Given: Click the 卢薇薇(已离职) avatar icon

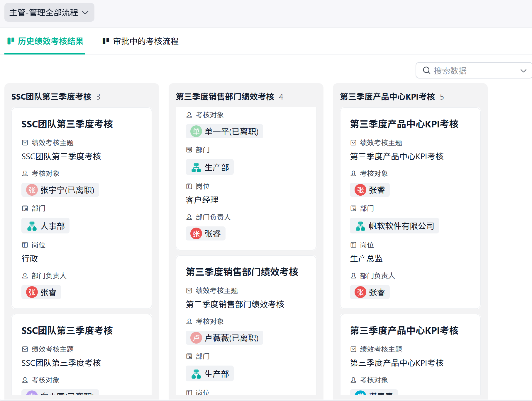Looking at the screenshot, I should (196, 338).
